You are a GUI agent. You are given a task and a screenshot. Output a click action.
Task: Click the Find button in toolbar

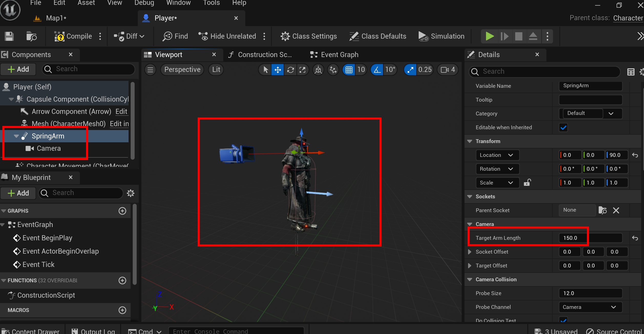175,36
